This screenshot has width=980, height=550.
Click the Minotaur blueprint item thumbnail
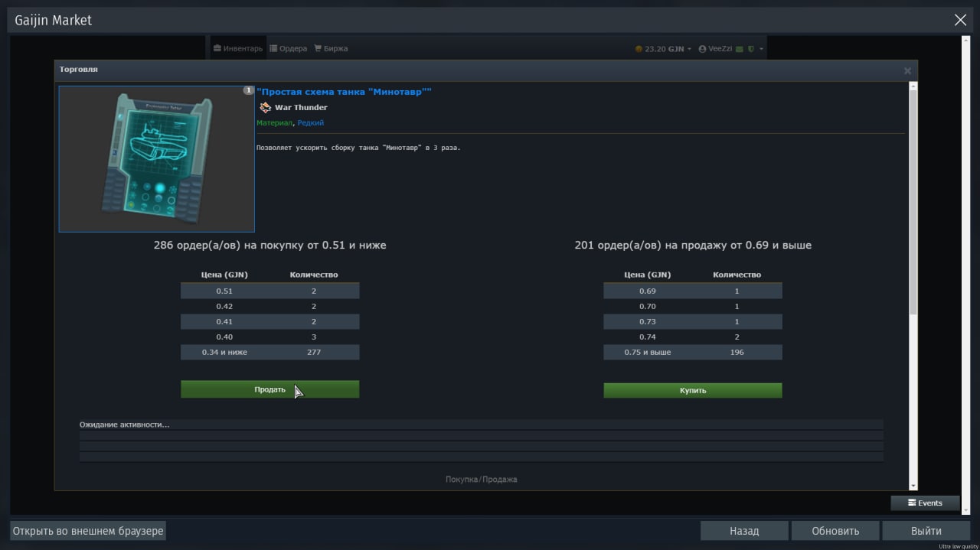[x=156, y=158]
